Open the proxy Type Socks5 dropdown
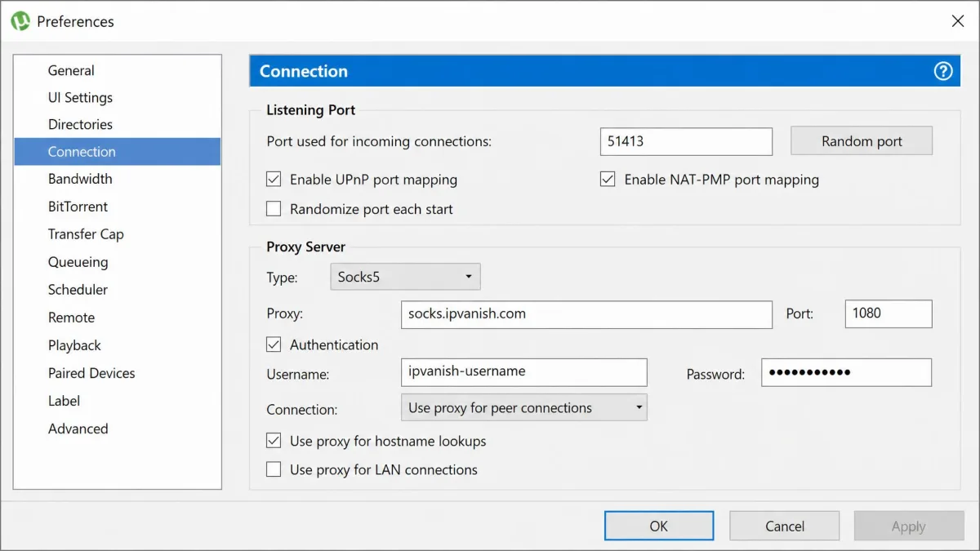 [x=405, y=277]
